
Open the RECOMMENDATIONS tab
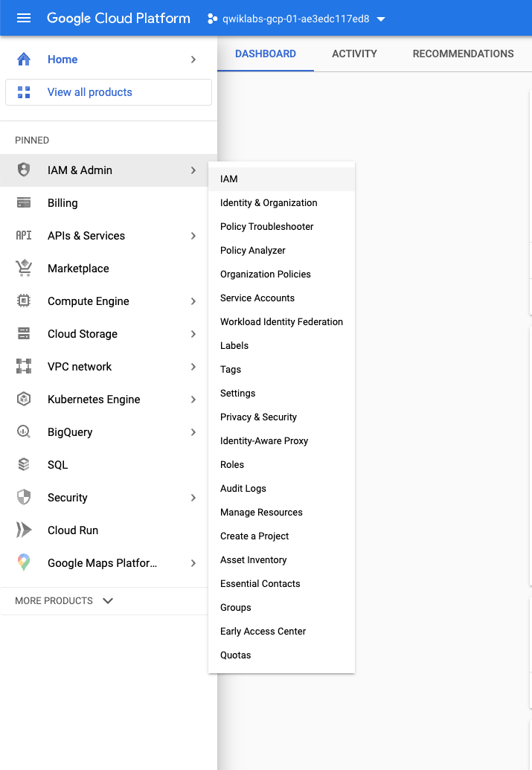coord(463,54)
